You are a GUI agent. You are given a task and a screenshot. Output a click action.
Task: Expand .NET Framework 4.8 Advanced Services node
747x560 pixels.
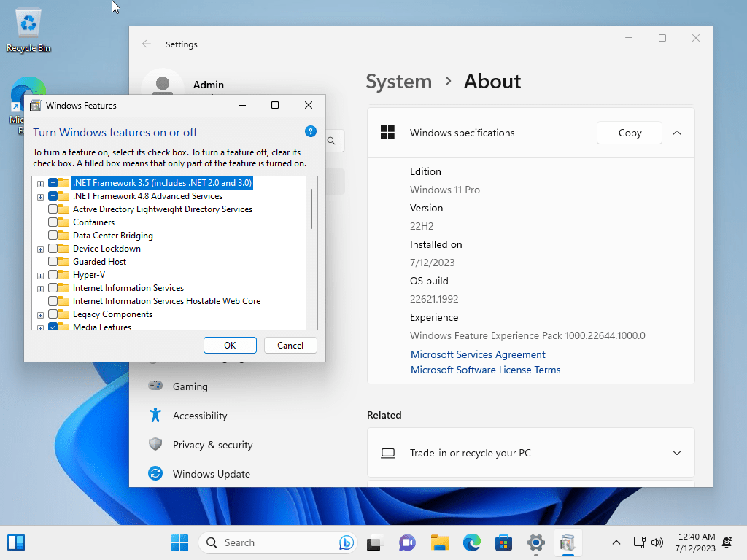coord(41,197)
